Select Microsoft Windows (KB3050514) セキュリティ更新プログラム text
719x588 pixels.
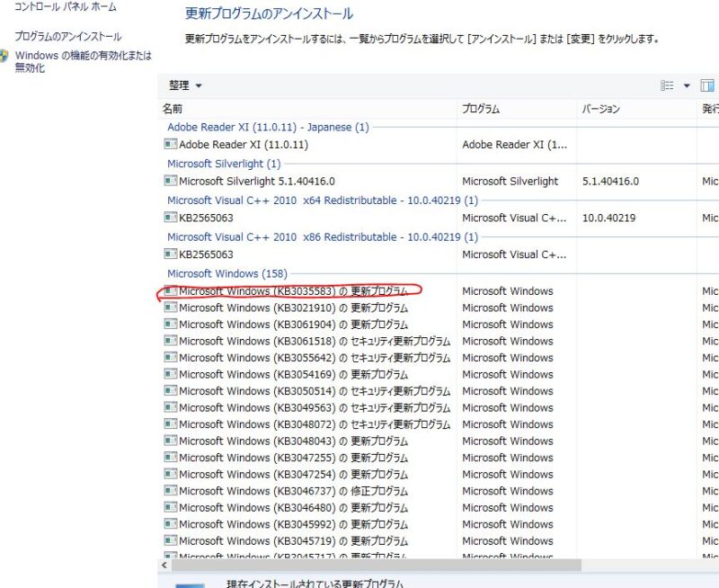coord(315,391)
